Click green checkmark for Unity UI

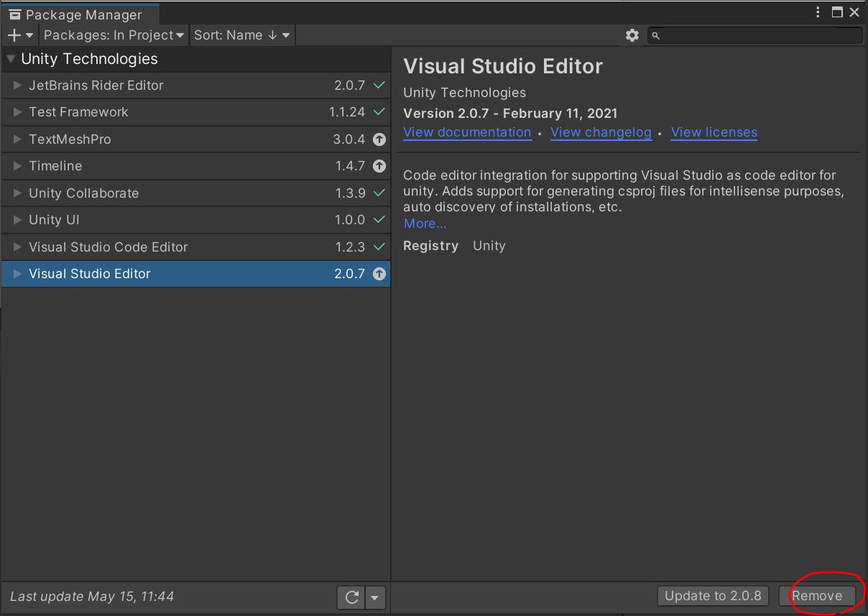tap(379, 220)
